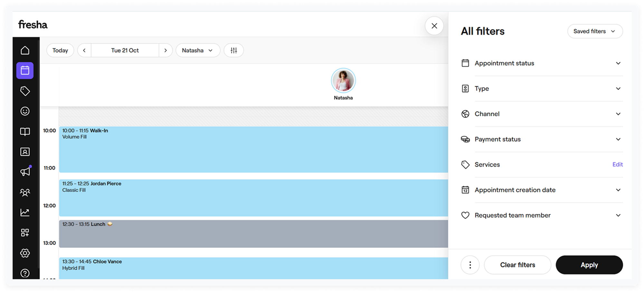Image resolution: width=644 pixels, height=293 pixels.
Task: Close the All filters panel
Action: point(434,26)
